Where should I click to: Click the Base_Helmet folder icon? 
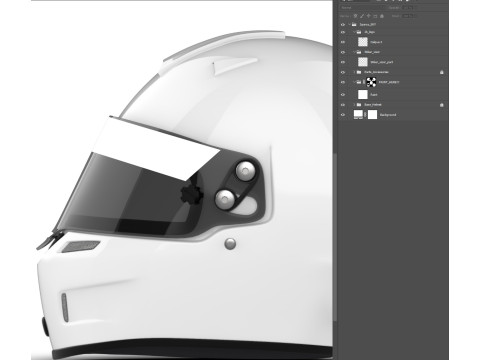(359, 105)
